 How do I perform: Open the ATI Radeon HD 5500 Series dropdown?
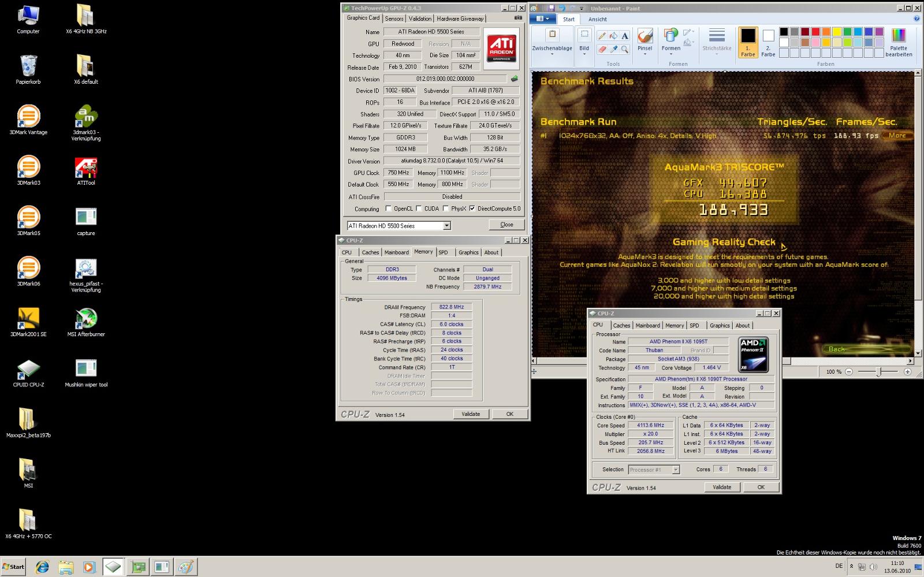click(x=446, y=226)
